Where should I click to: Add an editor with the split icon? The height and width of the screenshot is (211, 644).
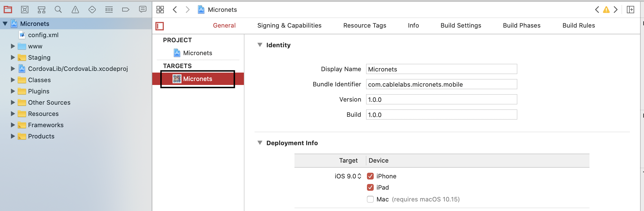631,10
